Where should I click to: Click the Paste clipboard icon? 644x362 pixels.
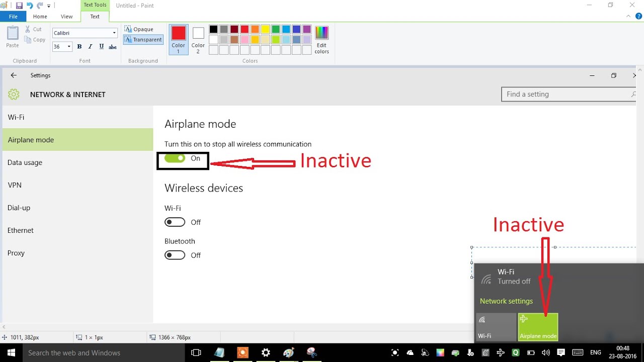pyautogui.click(x=13, y=33)
